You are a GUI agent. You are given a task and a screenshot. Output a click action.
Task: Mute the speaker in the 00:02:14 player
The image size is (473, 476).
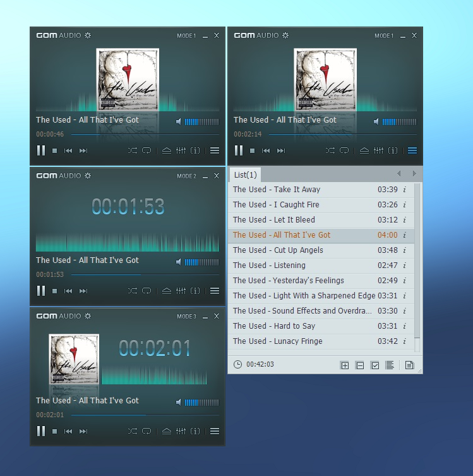coord(376,122)
